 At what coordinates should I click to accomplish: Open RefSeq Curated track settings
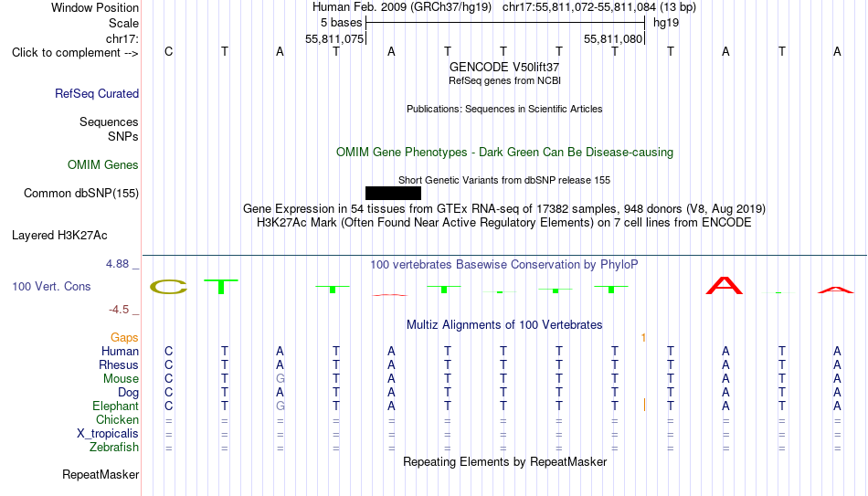pyautogui.click(x=97, y=93)
